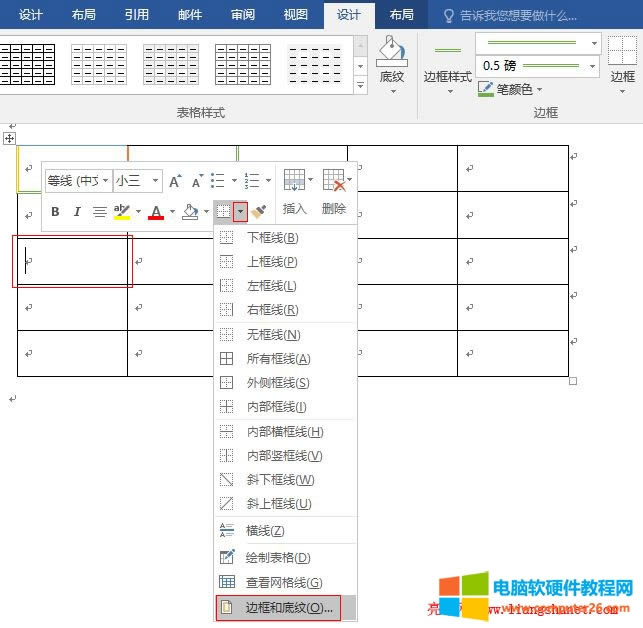Toggle 查看网格线(G) view gridlines
Screen dimensions: 643x628
click(x=285, y=582)
